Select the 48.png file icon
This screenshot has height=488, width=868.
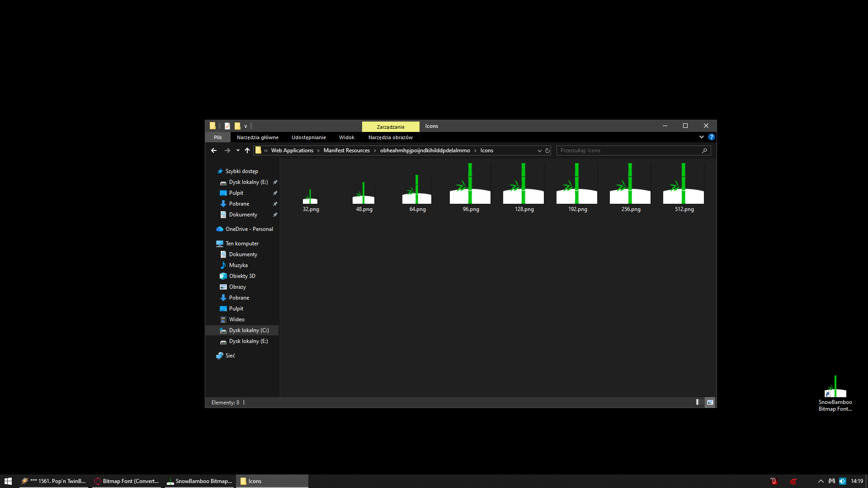[363, 193]
